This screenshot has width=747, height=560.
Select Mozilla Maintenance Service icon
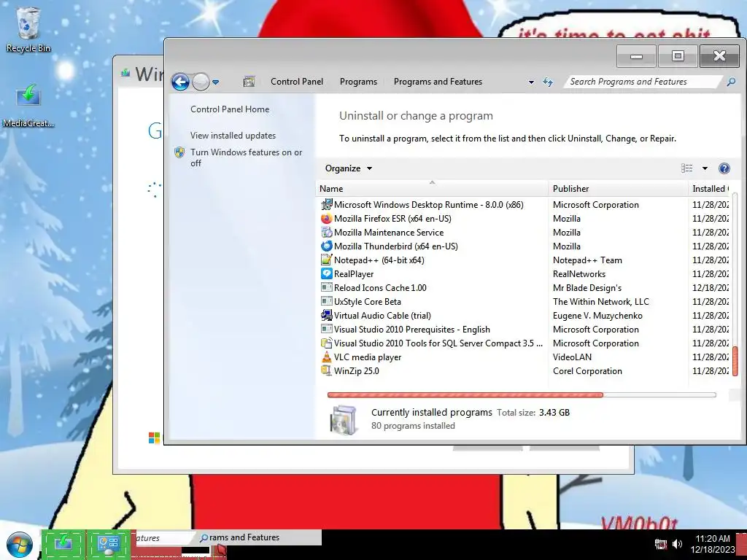[x=326, y=233]
